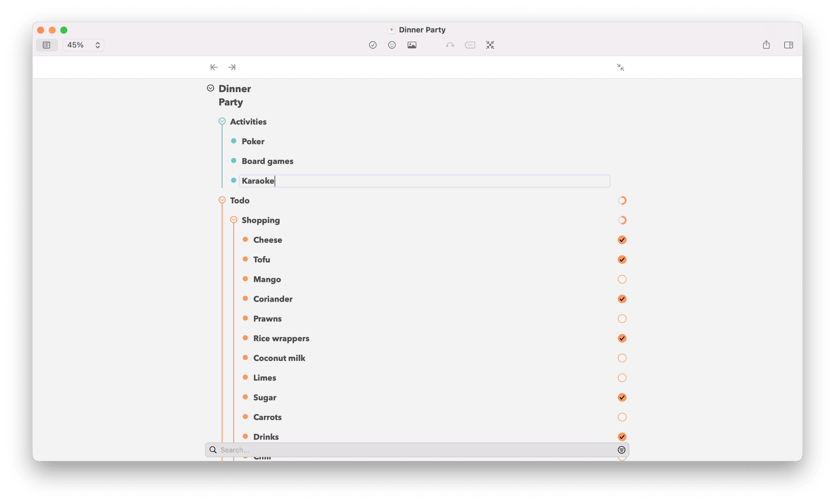Open the emoji picker in the toolbar

[x=392, y=45]
